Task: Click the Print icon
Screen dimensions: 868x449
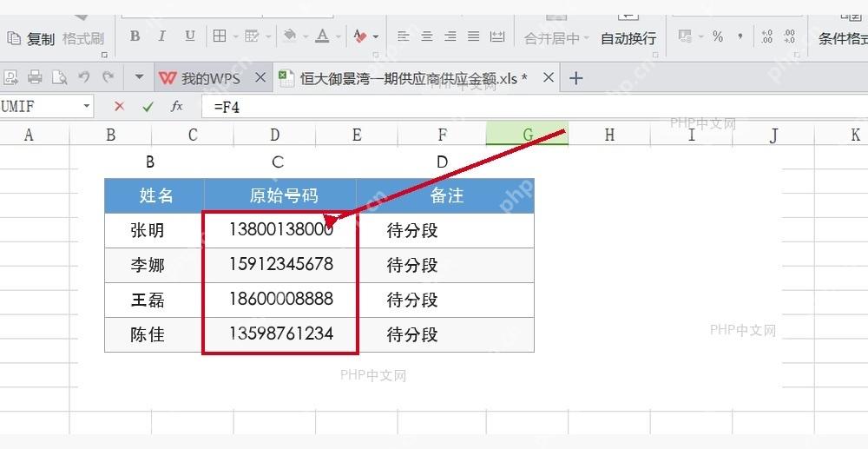Action: point(35,77)
